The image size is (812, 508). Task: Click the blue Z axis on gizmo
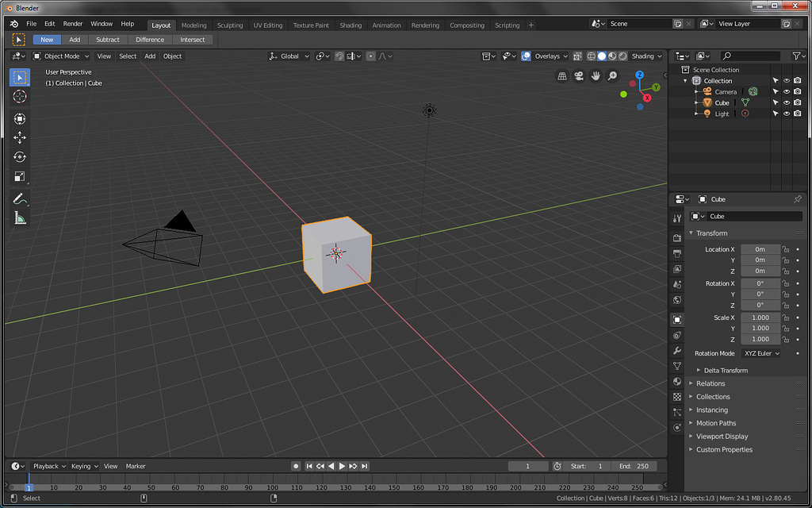(640, 75)
